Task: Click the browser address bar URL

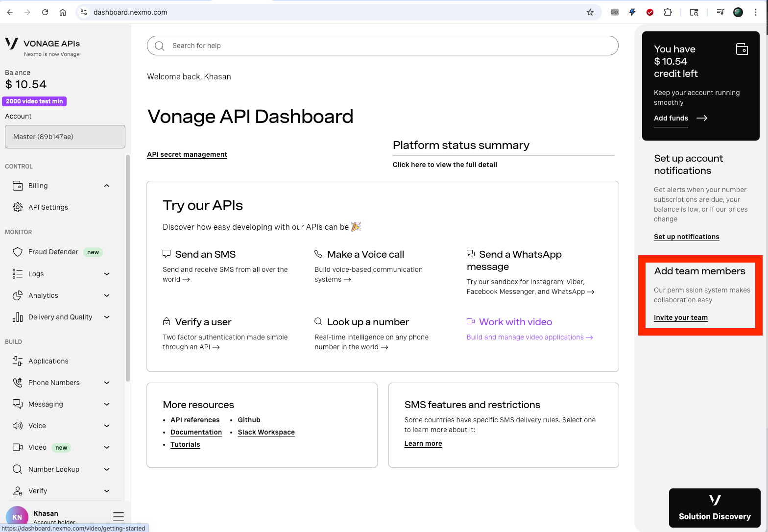Action: pyautogui.click(x=130, y=12)
